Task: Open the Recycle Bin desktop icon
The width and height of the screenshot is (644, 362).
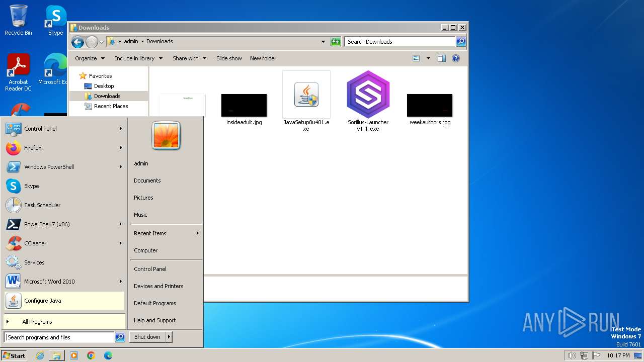Action: [x=18, y=20]
